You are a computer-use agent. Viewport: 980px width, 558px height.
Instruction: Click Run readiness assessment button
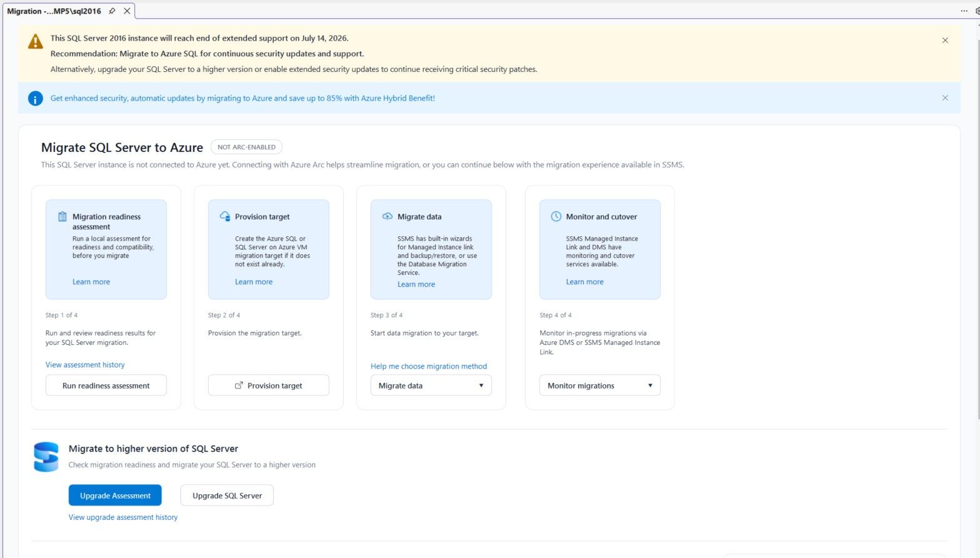[x=106, y=386]
